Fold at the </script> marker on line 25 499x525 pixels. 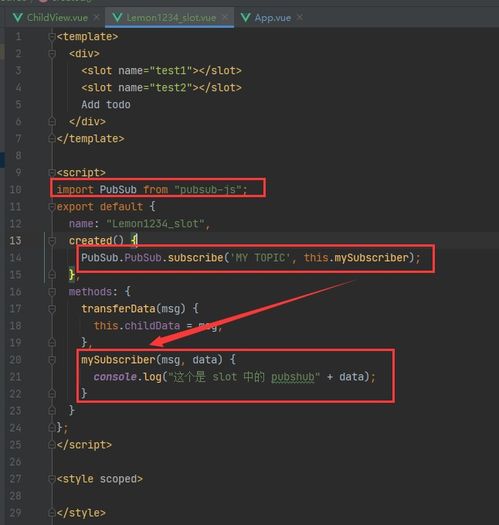click(x=52, y=445)
